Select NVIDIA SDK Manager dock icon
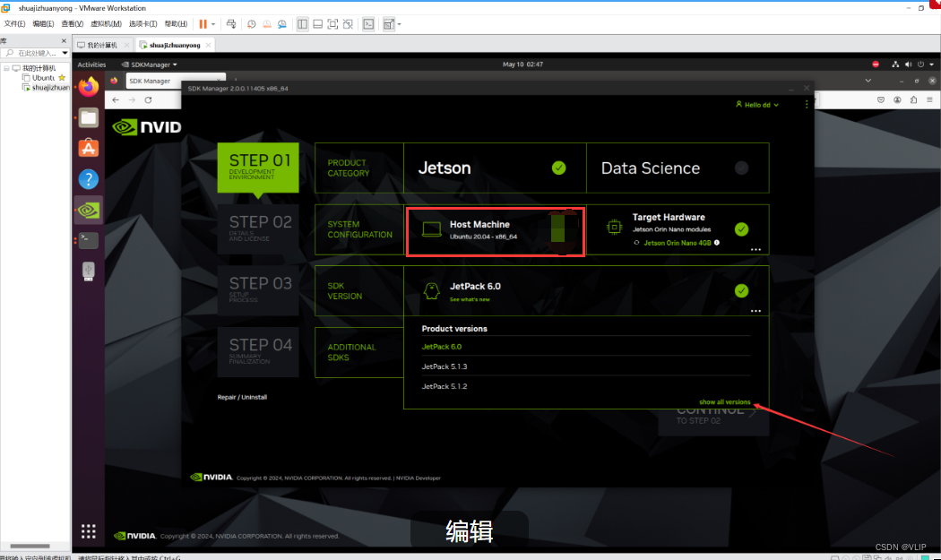 [88, 210]
